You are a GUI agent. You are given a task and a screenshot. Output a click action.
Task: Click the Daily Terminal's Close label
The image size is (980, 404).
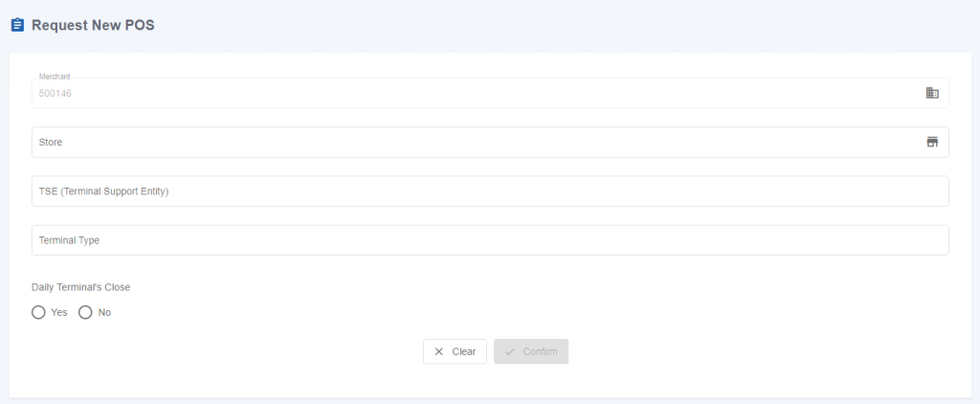[x=80, y=287]
